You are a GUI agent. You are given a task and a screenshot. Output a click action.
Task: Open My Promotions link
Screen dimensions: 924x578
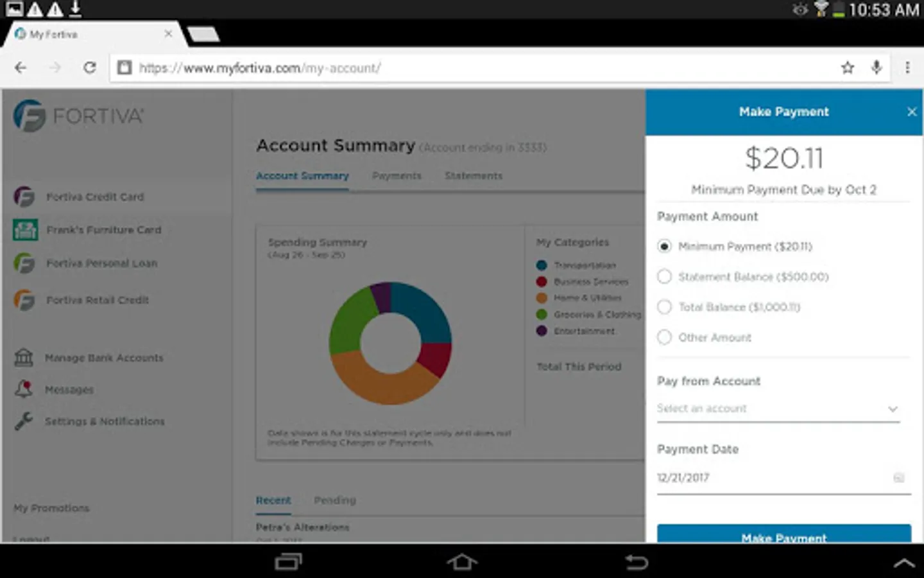tap(51, 508)
